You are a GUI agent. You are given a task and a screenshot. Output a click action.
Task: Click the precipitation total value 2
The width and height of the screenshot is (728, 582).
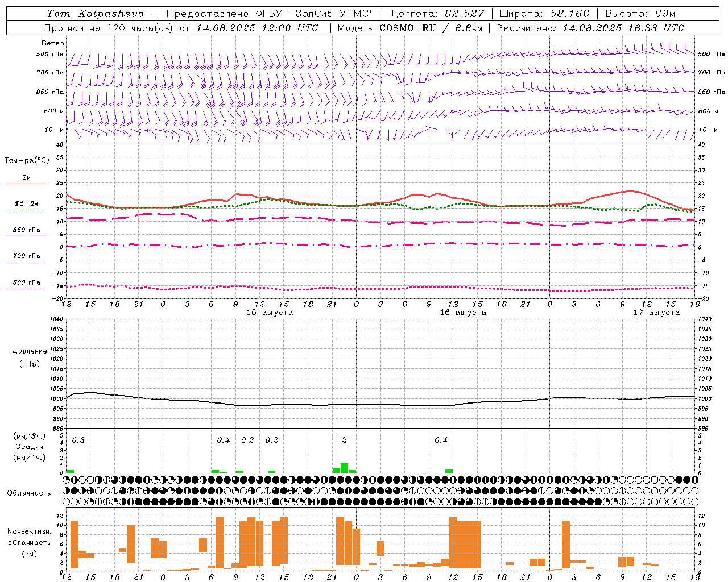pyautogui.click(x=344, y=440)
